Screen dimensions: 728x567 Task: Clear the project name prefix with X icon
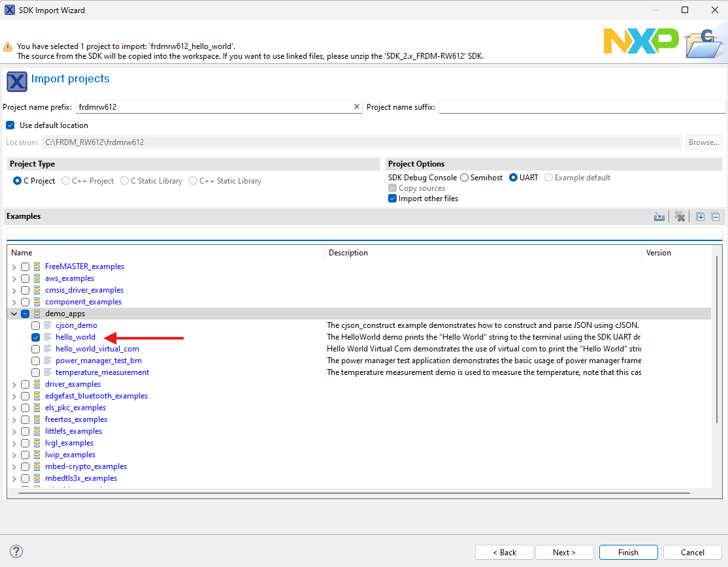point(357,106)
